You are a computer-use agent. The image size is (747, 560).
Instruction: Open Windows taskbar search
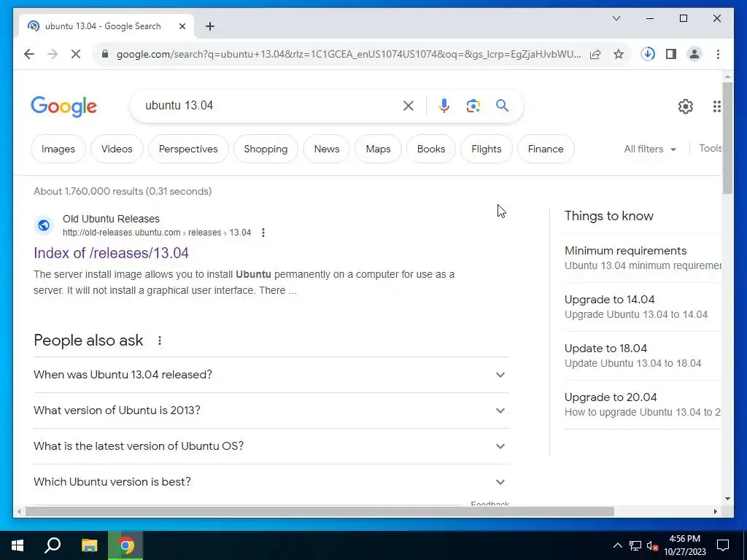(53, 545)
